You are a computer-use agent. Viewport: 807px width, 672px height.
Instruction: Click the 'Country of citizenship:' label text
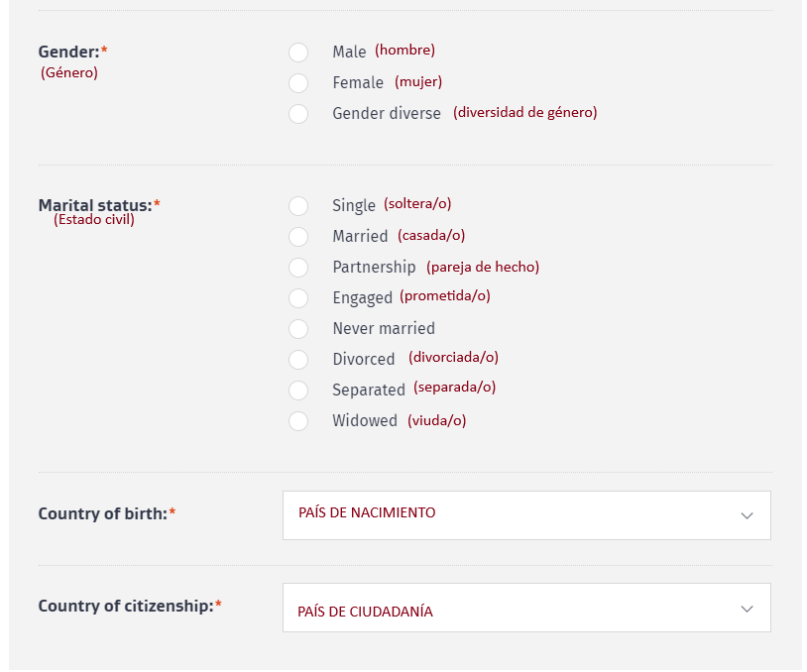pos(126,606)
